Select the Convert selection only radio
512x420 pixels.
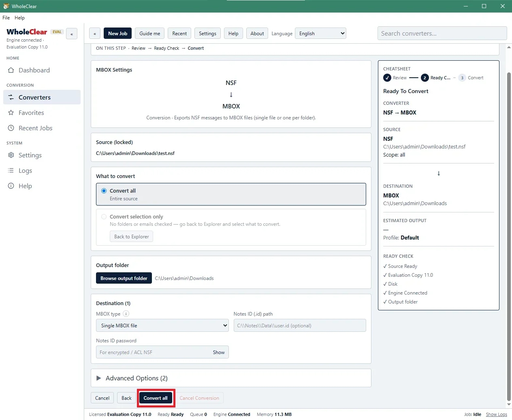click(x=104, y=216)
